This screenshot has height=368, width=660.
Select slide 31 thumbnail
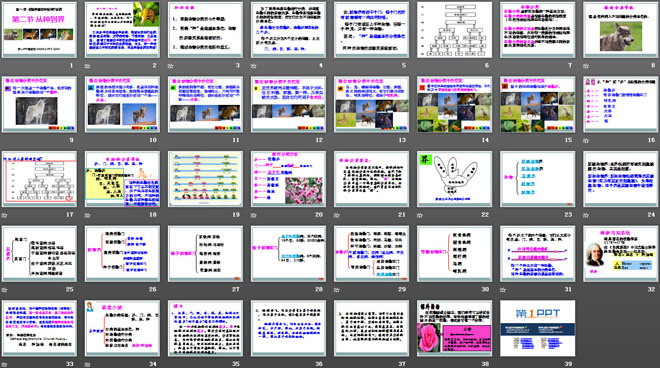coord(538,253)
